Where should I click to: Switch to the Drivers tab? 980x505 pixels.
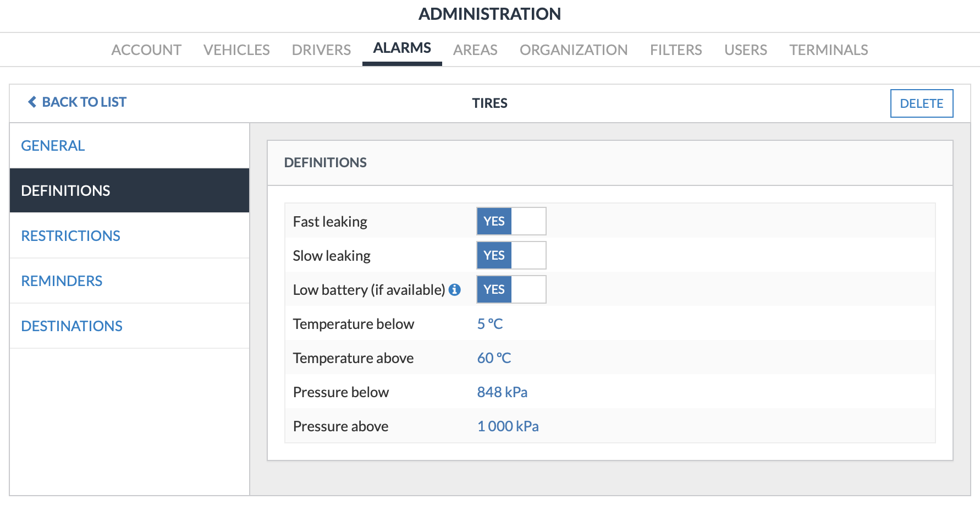[321, 50]
